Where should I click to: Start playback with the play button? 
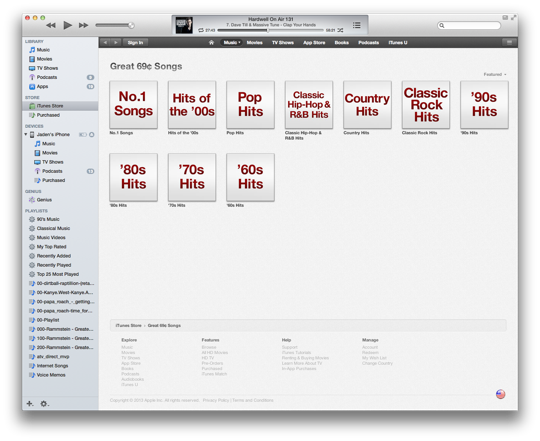tap(68, 25)
